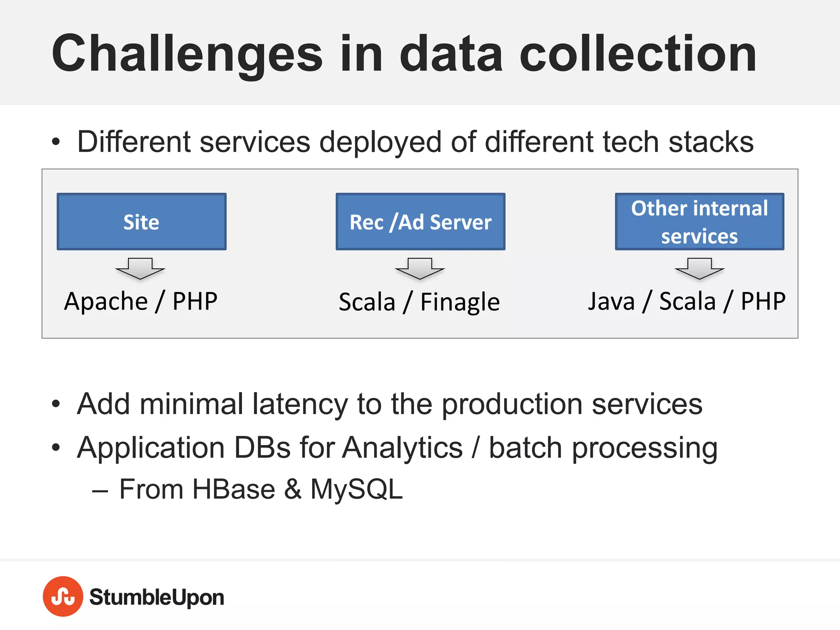
Task: Click the bullet dot before Application DBs
Action: tap(56, 447)
